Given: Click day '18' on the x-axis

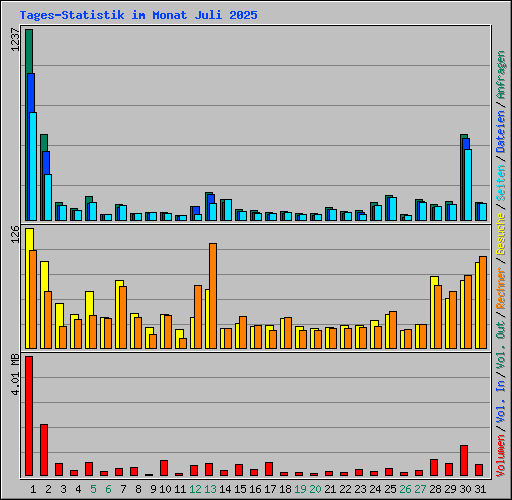Looking at the screenshot, I should point(285,489).
